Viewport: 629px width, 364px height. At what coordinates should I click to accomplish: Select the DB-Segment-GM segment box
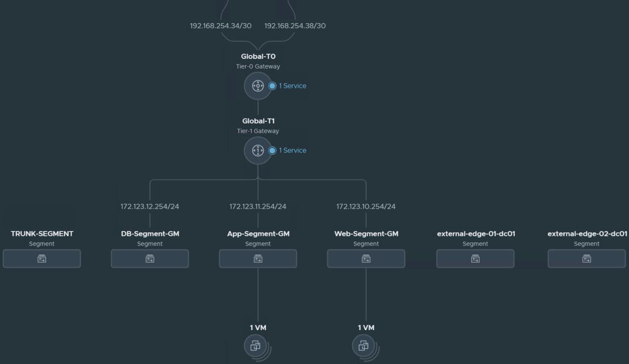[x=150, y=259]
